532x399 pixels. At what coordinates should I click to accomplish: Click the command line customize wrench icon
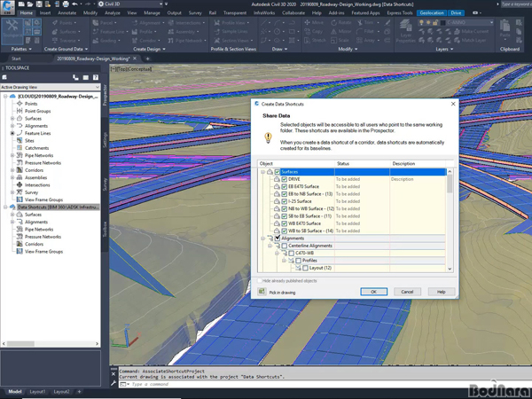click(113, 383)
